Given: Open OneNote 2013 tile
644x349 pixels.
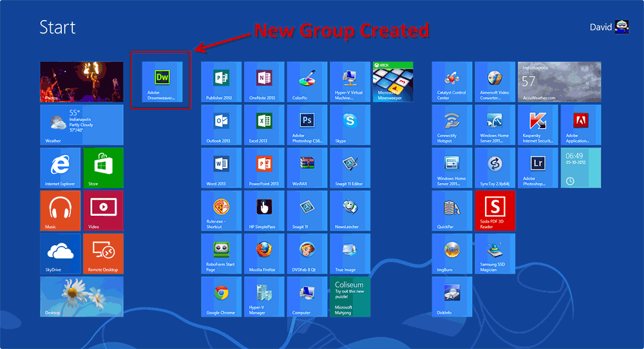Looking at the screenshot, I should pos(264,82).
